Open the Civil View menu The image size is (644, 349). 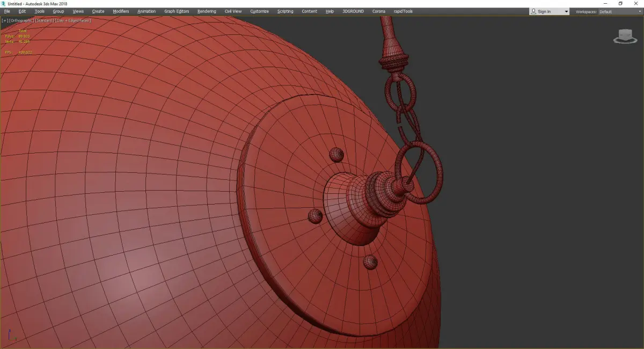click(233, 11)
